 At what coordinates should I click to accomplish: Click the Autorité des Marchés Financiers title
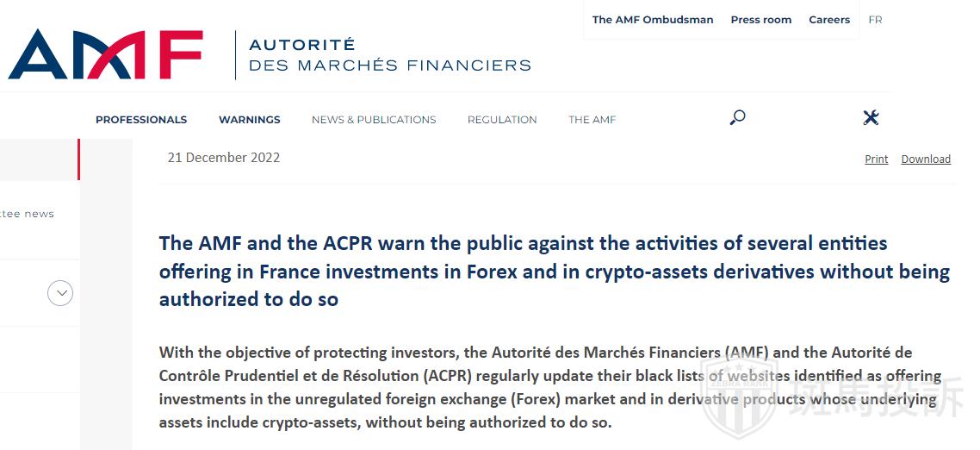coord(390,55)
